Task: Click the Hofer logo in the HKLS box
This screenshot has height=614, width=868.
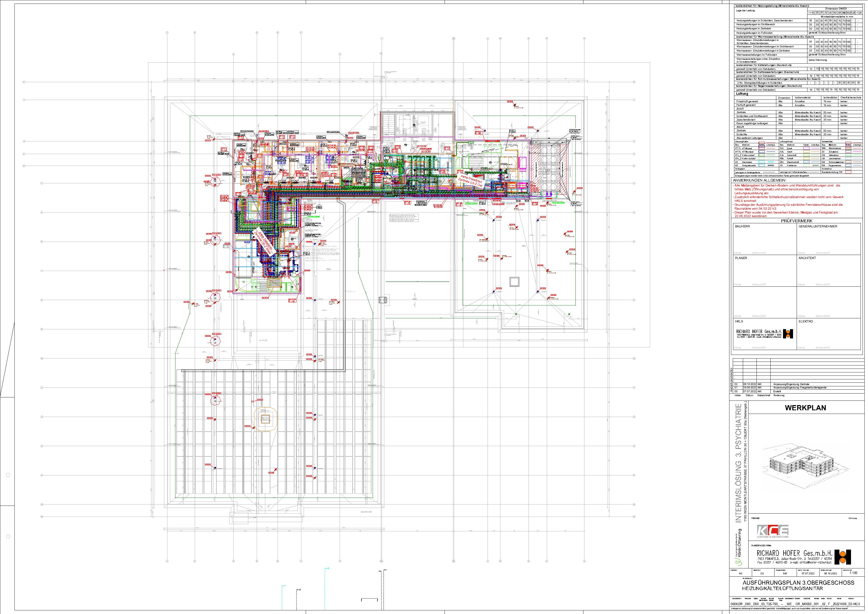Action: (788, 334)
